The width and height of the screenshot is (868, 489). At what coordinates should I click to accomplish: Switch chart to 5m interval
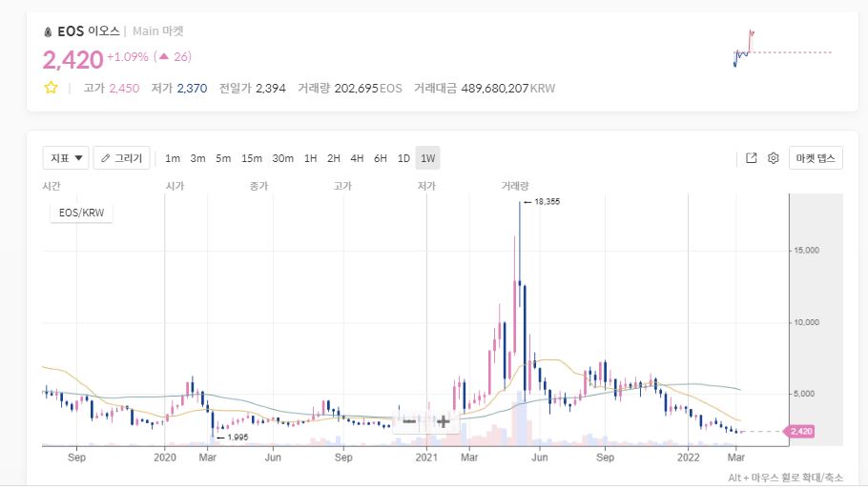[223, 158]
